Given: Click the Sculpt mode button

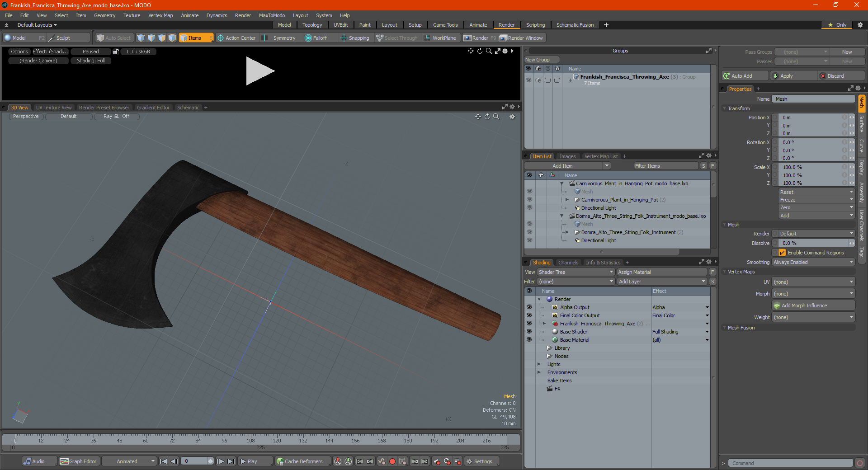Looking at the screenshot, I should [x=68, y=38].
